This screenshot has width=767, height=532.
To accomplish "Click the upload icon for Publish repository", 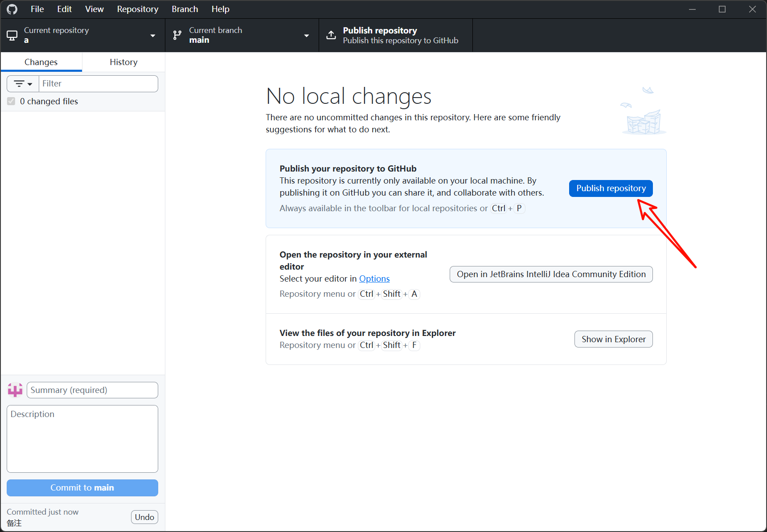I will 331,35.
